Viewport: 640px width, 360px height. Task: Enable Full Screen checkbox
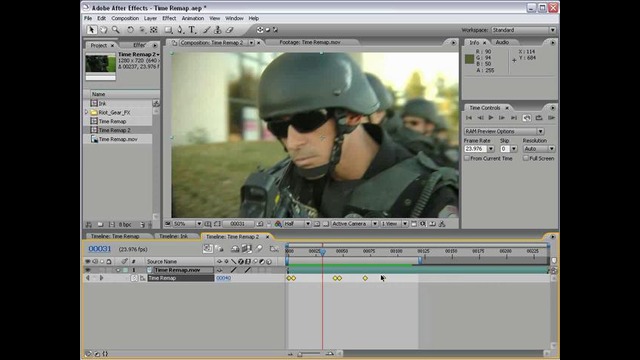[526, 158]
